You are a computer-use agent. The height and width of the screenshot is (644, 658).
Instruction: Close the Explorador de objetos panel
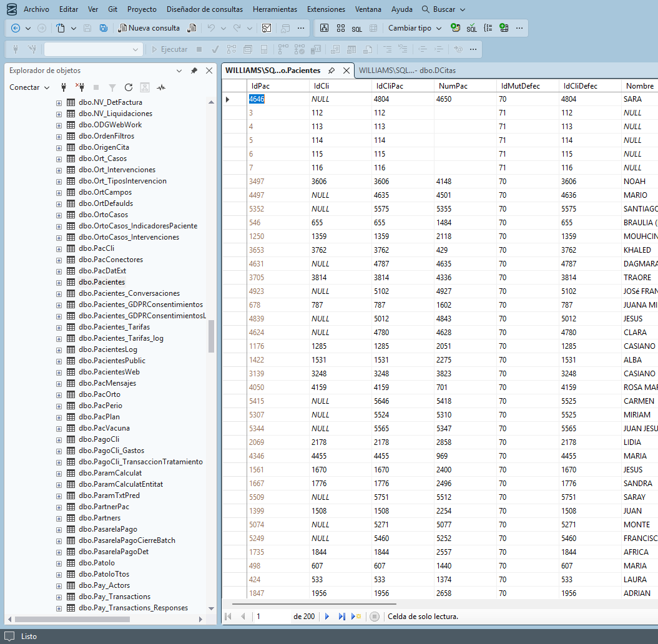(x=209, y=71)
